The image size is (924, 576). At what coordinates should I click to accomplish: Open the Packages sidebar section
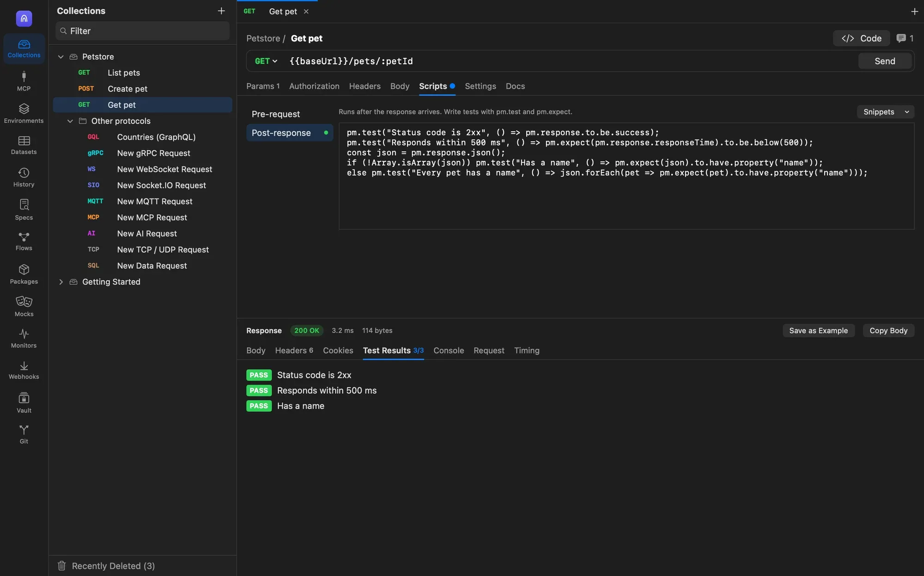coord(24,274)
